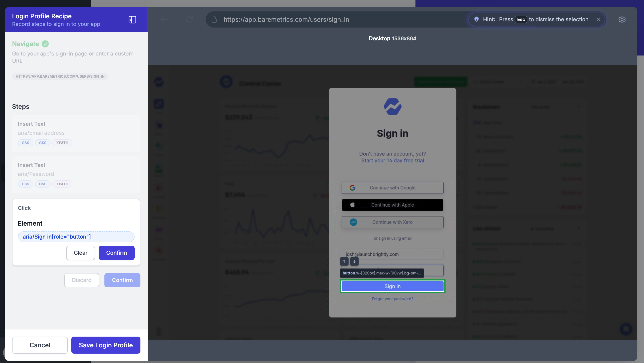The width and height of the screenshot is (644, 363).
Task: Click the browser back arrow
Action: click(164, 19)
